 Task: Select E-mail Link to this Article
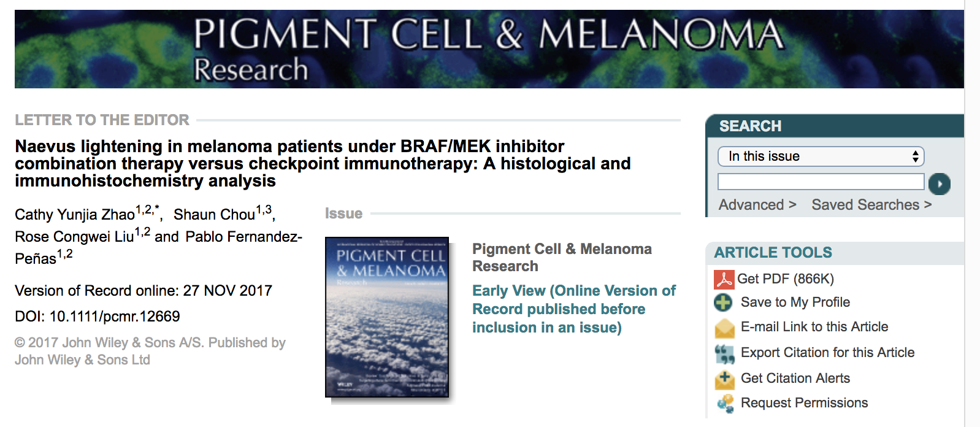pos(814,327)
